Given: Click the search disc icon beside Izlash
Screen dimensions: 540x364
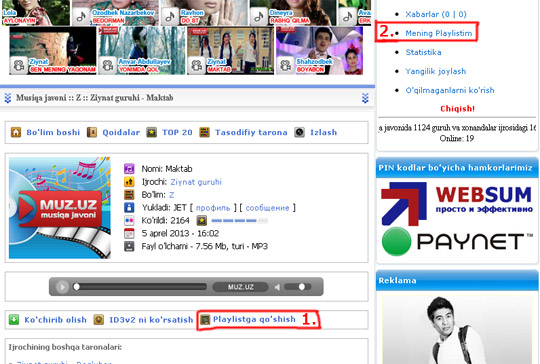Looking at the screenshot, I should point(299,132).
